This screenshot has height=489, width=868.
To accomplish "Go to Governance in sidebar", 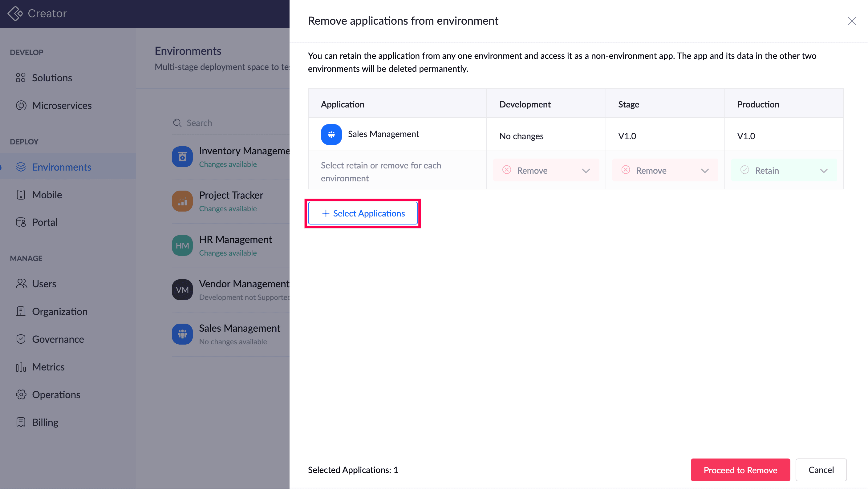I will [x=58, y=339].
